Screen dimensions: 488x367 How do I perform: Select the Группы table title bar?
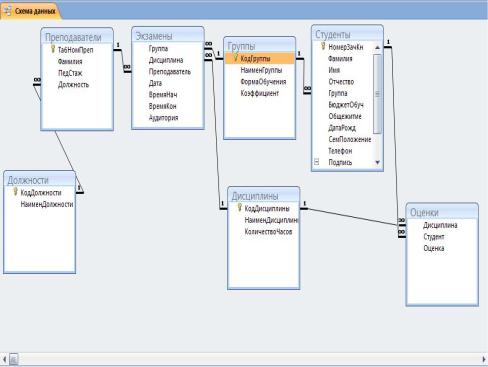(x=259, y=45)
